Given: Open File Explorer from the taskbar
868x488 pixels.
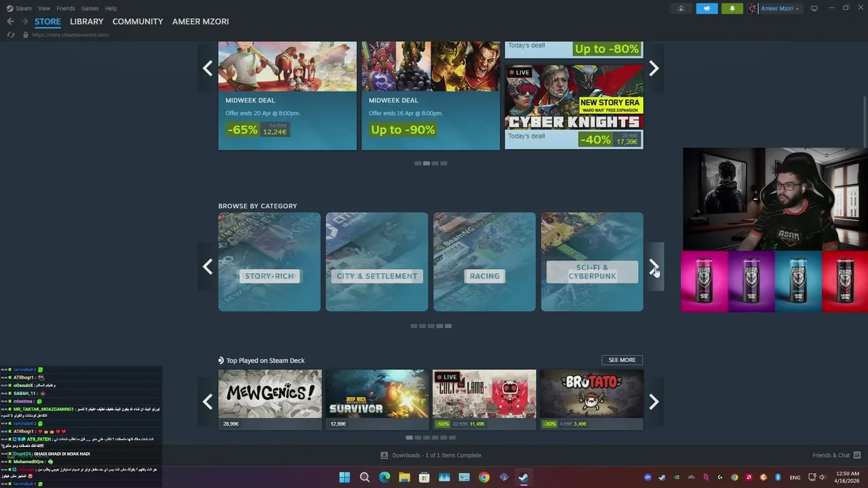Looking at the screenshot, I should click(404, 477).
